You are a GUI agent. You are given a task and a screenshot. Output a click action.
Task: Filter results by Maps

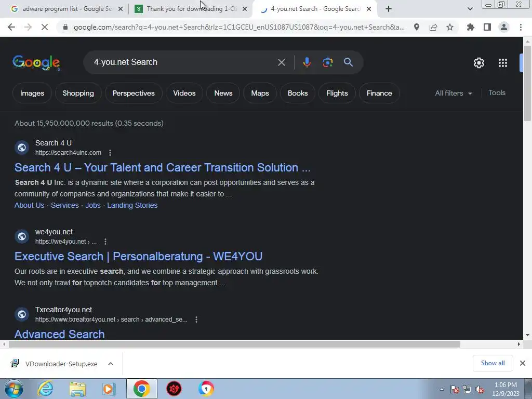260,93
